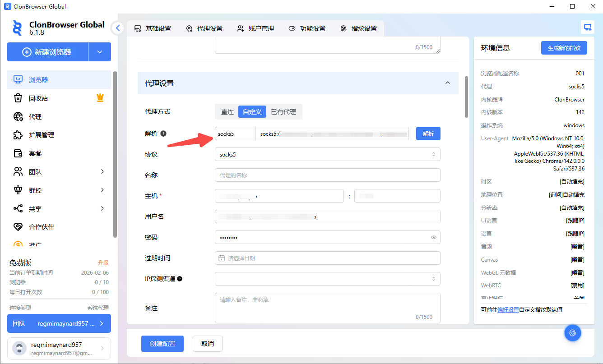The width and height of the screenshot is (603, 364).
Task: Collapse the proxy settings (代理设置) section
Action: tap(447, 83)
